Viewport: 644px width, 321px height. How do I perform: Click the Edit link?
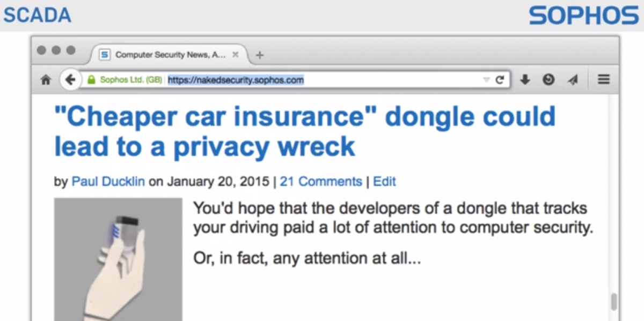384,182
